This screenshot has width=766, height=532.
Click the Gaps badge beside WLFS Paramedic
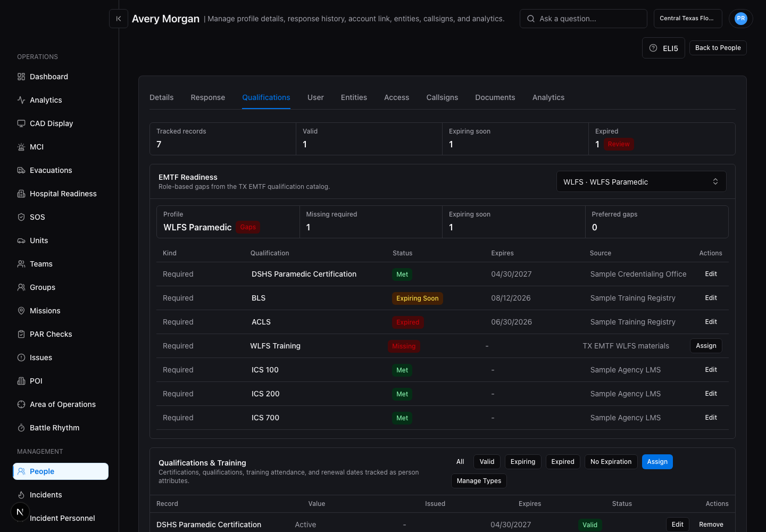click(248, 227)
